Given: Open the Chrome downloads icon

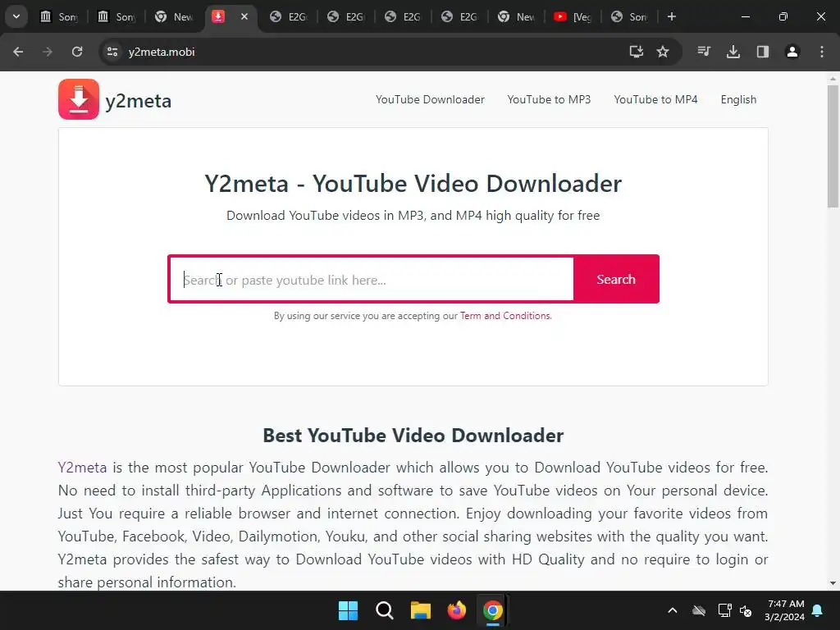Looking at the screenshot, I should pos(733,52).
